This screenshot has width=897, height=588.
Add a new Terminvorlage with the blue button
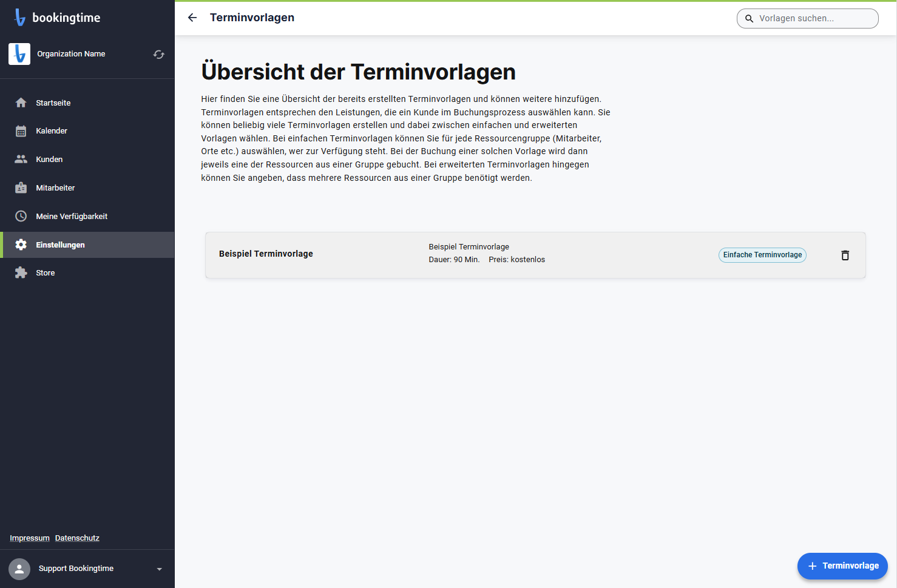(x=842, y=566)
